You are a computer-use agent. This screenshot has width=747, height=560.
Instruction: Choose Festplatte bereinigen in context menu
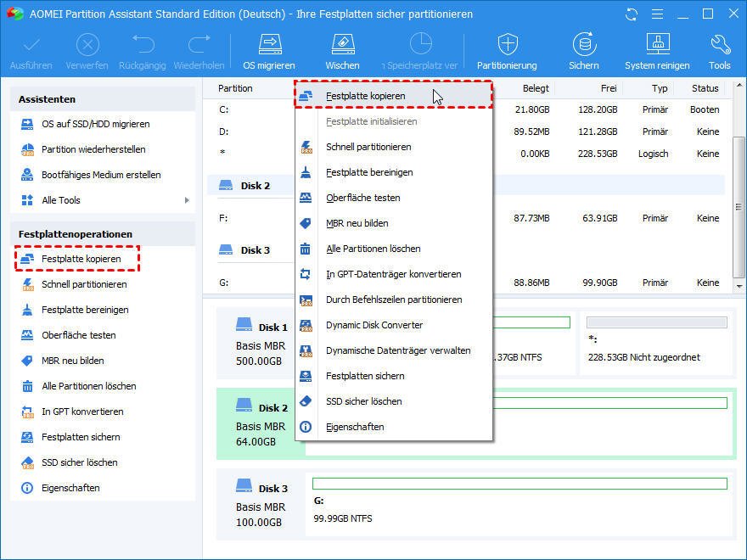pos(394,172)
